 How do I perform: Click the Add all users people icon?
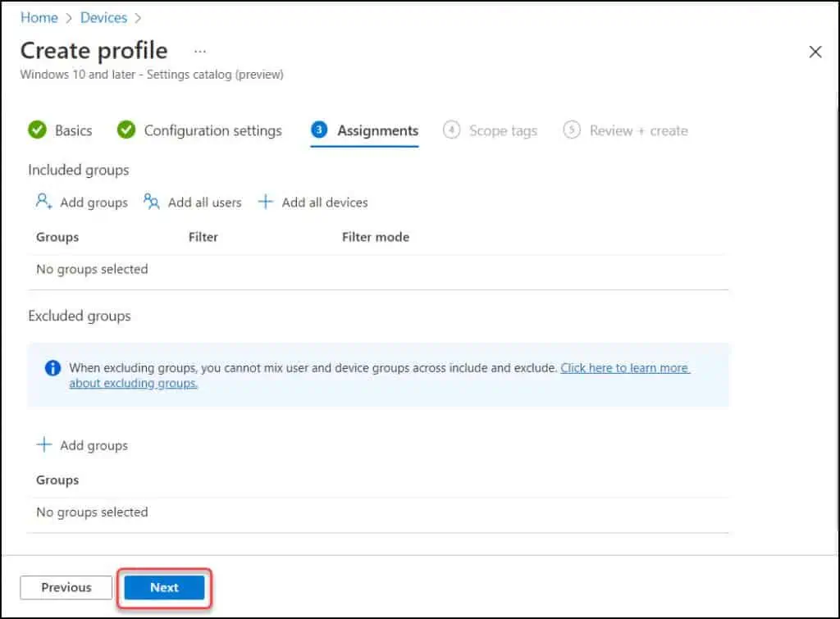(152, 202)
